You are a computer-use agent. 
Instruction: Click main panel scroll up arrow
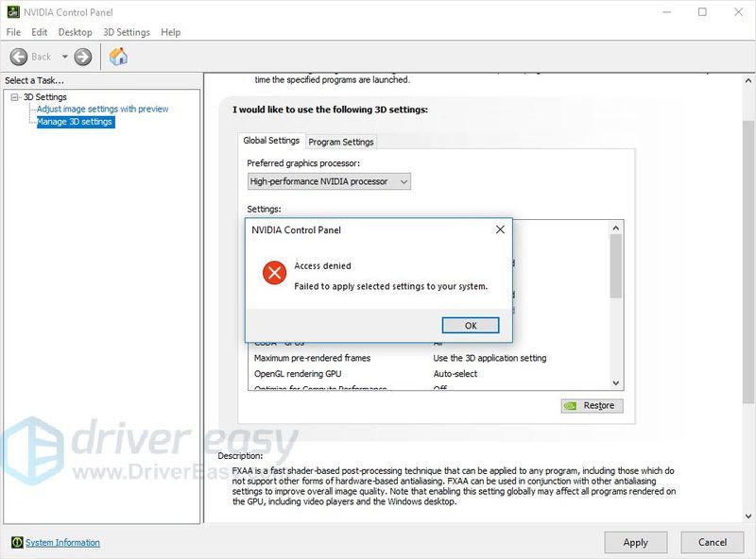(x=748, y=81)
